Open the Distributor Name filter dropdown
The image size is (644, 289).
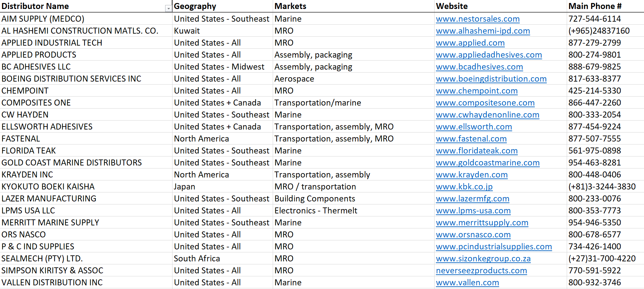168,8
